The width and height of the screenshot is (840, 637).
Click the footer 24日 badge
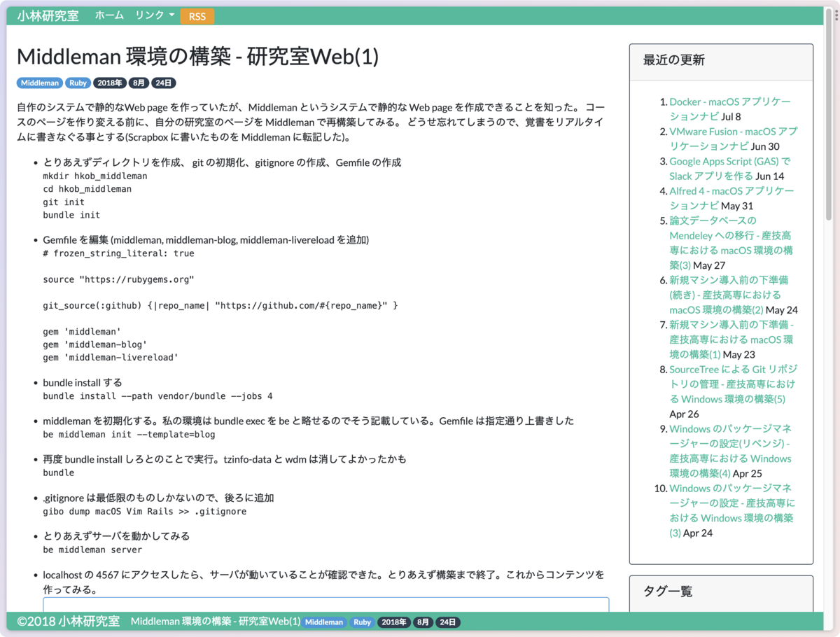(x=447, y=622)
